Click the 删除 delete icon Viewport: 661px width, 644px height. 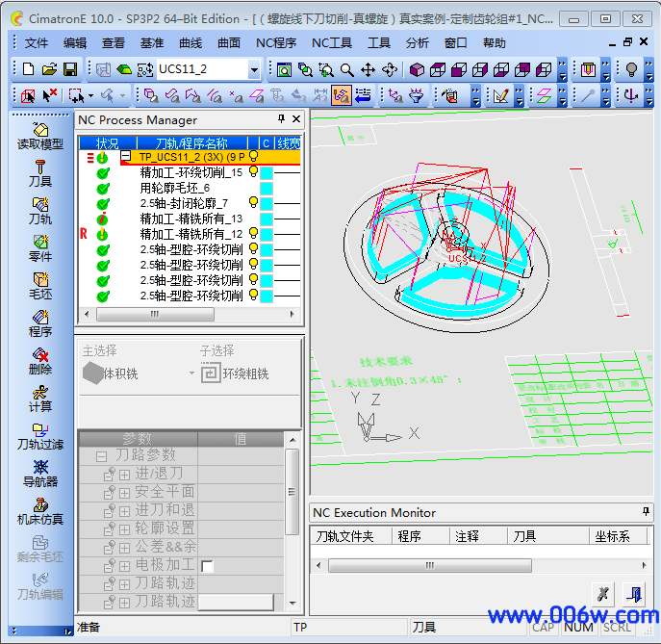pos(40,354)
